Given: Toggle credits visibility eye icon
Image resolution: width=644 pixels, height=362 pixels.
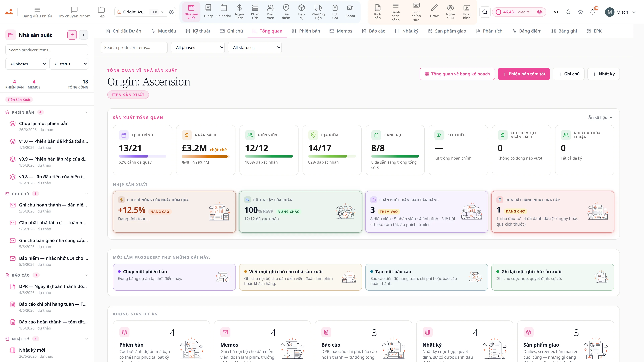Looking at the screenshot, I should (540, 12).
